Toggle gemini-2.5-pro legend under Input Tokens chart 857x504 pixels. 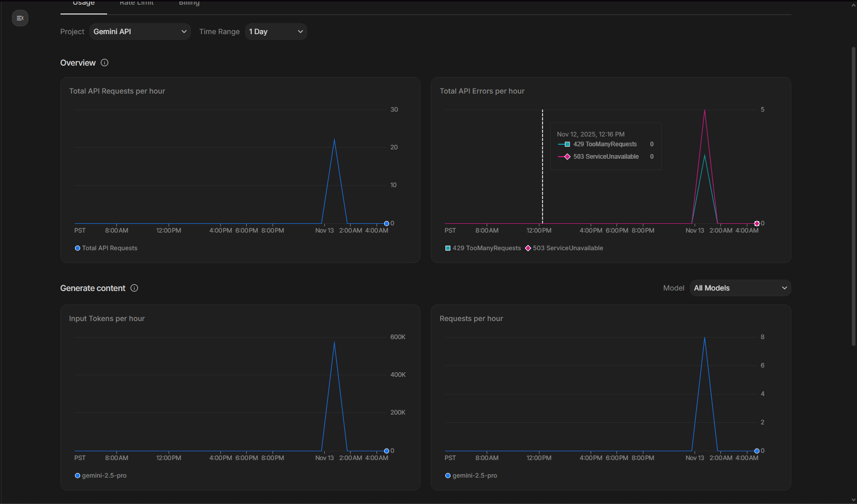101,476
